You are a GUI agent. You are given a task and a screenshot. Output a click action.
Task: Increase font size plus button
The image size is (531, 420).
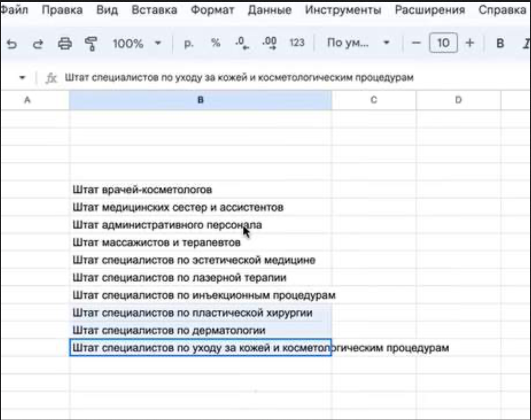point(470,43)
